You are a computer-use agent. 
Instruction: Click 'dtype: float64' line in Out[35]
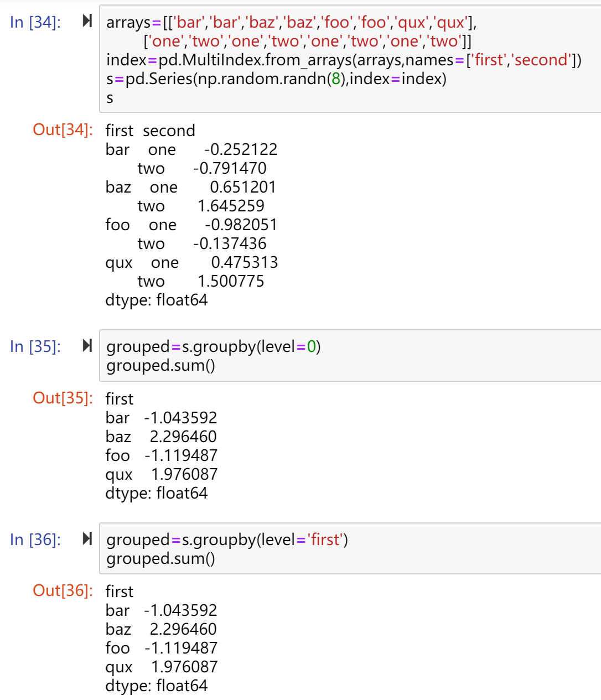[157, 493]
